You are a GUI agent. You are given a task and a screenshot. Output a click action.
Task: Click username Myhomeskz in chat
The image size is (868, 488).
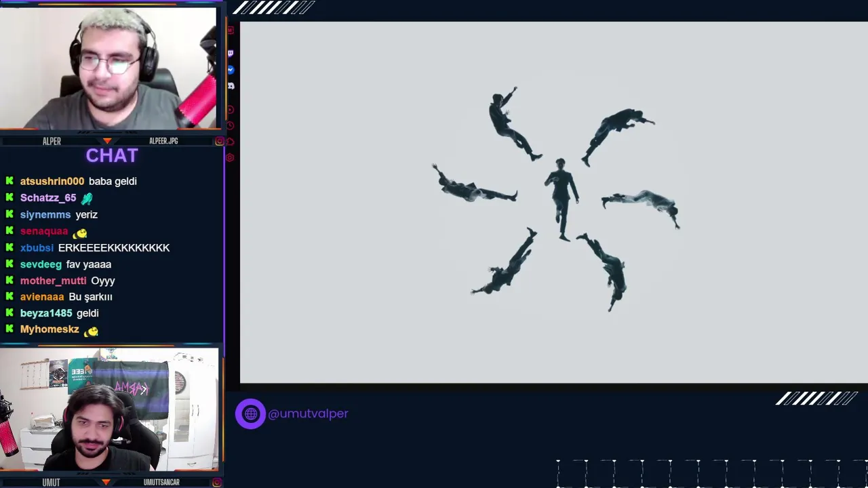point(50,329)
